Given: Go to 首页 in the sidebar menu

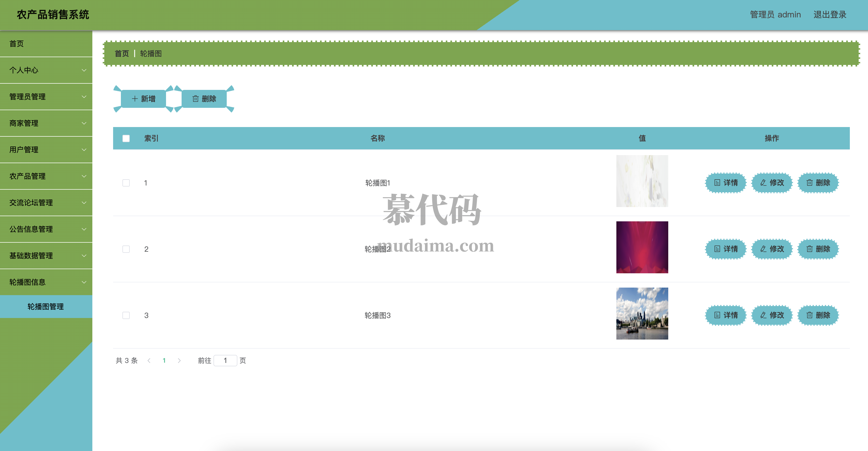Looking at the screenshot, I should [x=17, y=44].
